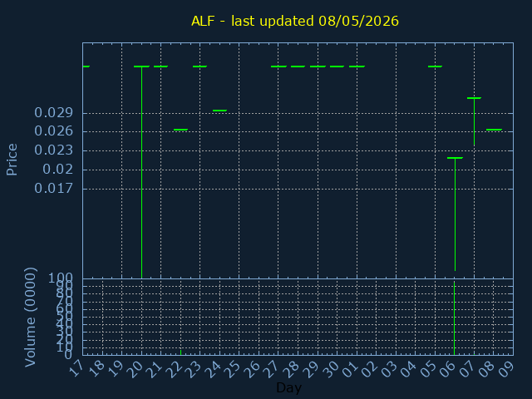Viewport: 532px width, 399px height.
Task: Click the 0.02 price tick label
Action: pyautogui.click(x=57, y=170)
